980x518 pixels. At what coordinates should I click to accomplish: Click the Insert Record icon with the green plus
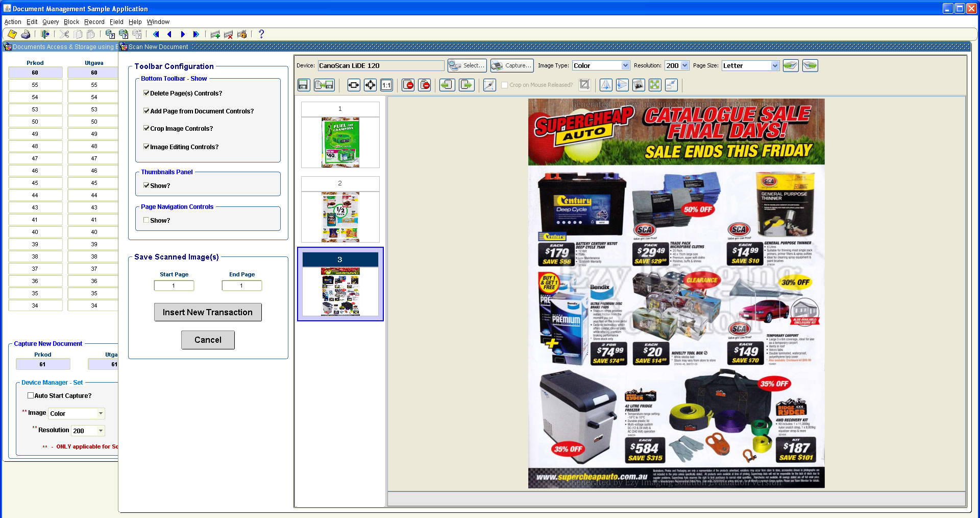[215, 34]
